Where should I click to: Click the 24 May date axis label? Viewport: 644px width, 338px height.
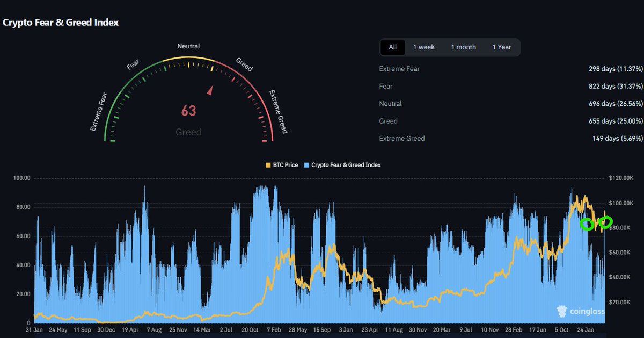(58, 330)
